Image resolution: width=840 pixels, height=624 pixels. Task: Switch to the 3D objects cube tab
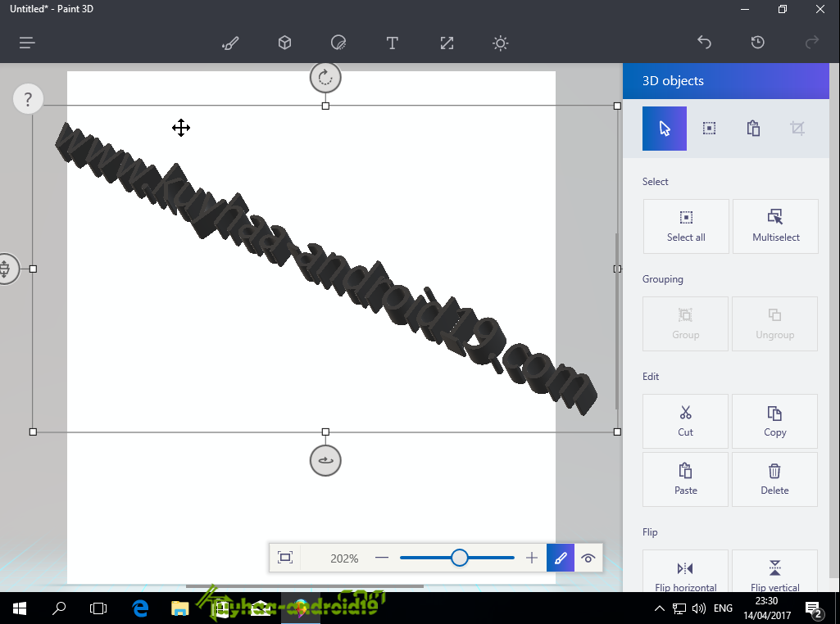pyautogui.click(x=284, y=43)
